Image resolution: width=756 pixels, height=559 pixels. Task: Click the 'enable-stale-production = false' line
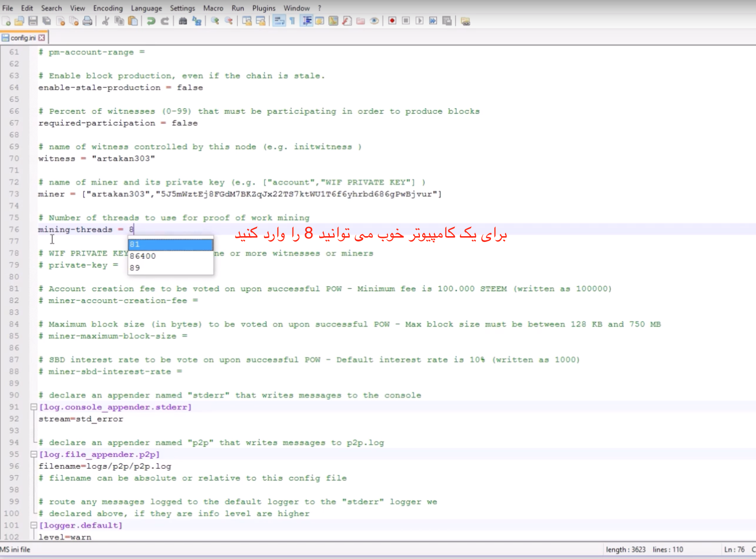click(120, 88)
